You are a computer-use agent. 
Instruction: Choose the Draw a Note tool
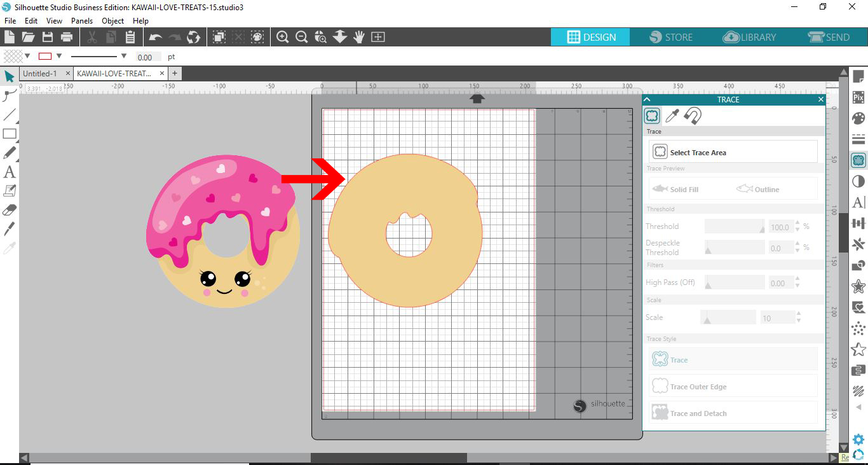(x=10, y=191)
